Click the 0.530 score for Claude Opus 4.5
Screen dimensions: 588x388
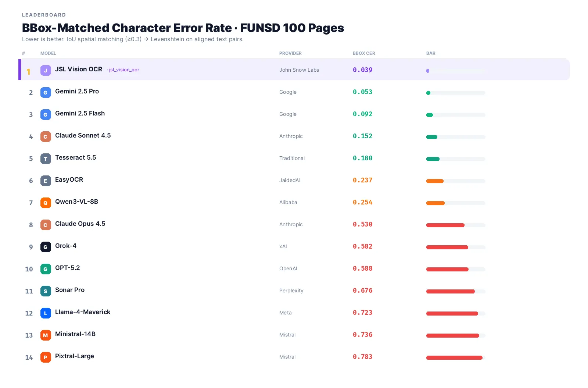click(362, 224)
